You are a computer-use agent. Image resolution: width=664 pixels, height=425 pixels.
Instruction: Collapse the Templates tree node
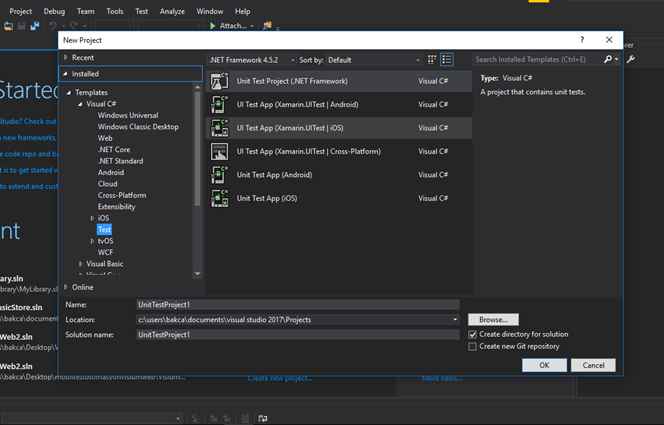(69, 92)
